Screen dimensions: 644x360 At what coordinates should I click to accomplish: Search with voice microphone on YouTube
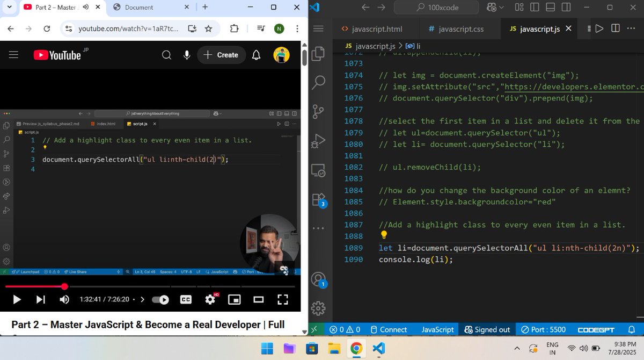(x=187, y=55)
